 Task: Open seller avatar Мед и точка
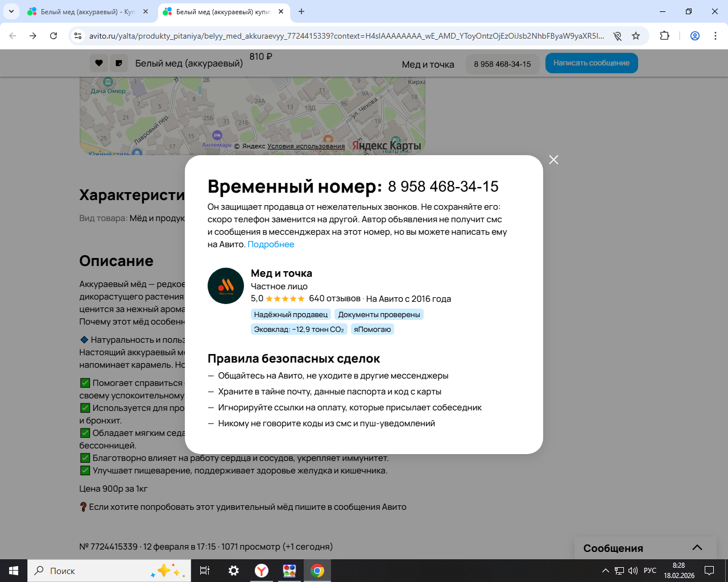tap(226, 286)
